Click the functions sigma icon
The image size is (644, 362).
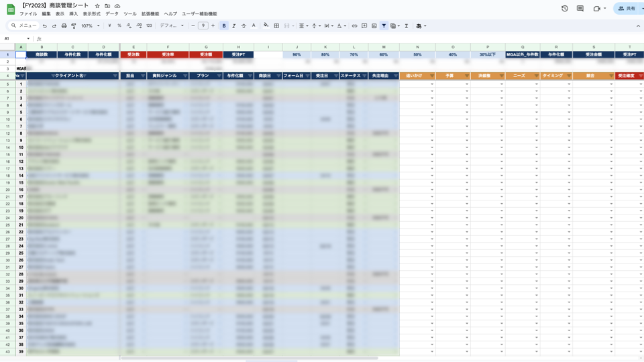[407, 26]
